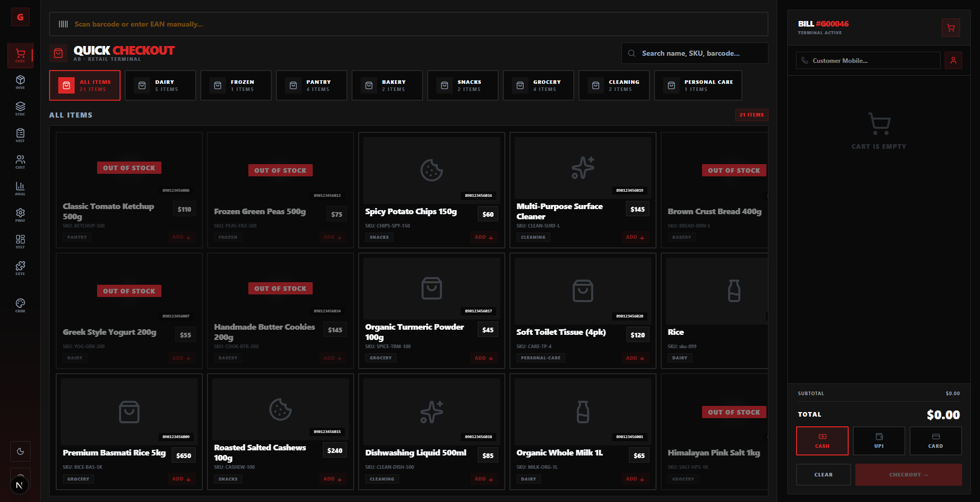980x502 pixels.
Task: Click the Soft Toilet Tissue bag thumbnail
Action: tap(583, 291)
